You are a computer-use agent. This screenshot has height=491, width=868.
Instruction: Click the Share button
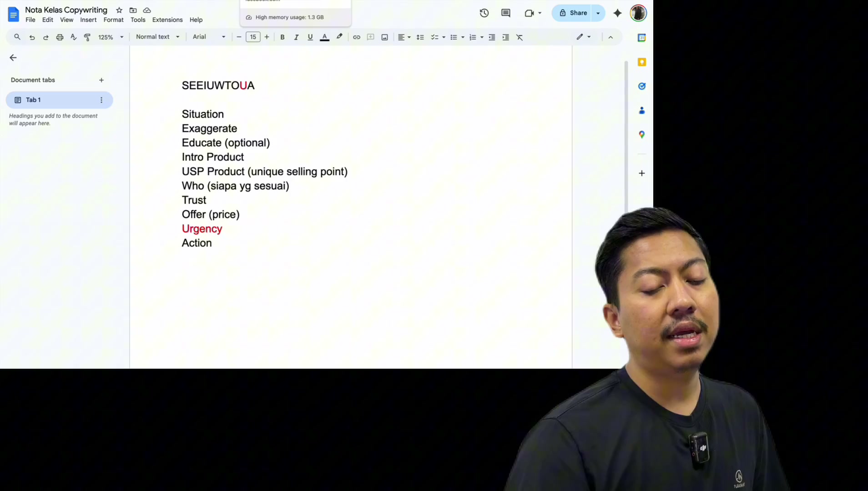573,13
